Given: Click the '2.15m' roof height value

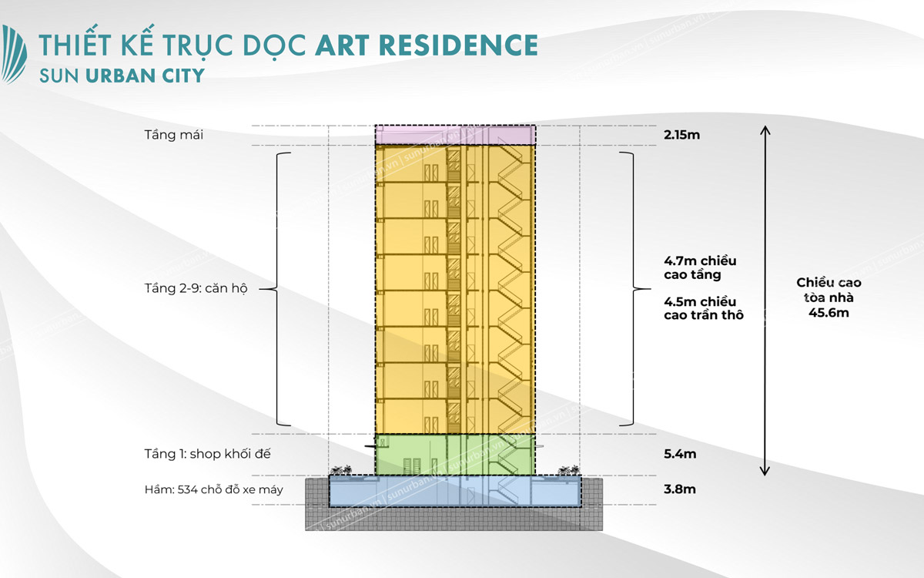Looking at the screenshot, I should [681, 135].
